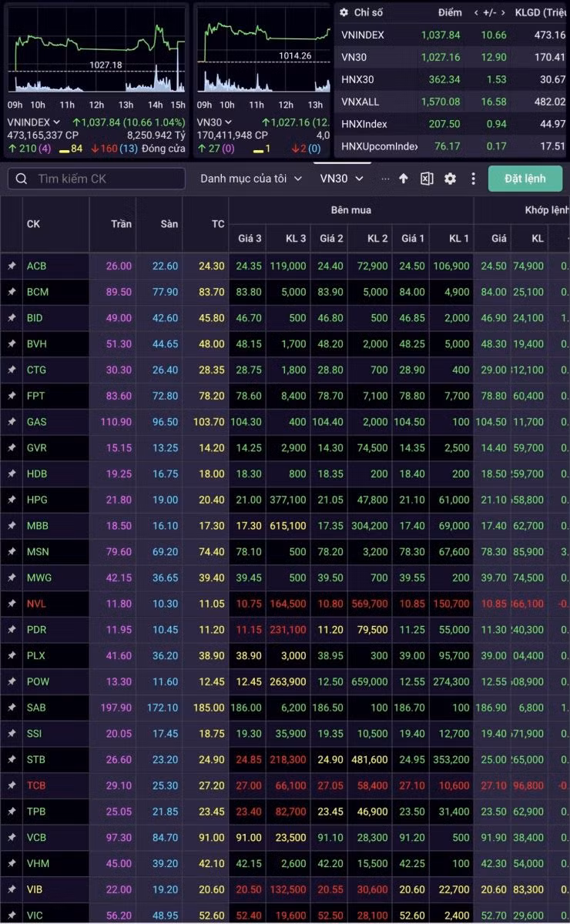Pin icon on MSN row
This screenshot has width=570, height=924.
[x=12, y=552]
